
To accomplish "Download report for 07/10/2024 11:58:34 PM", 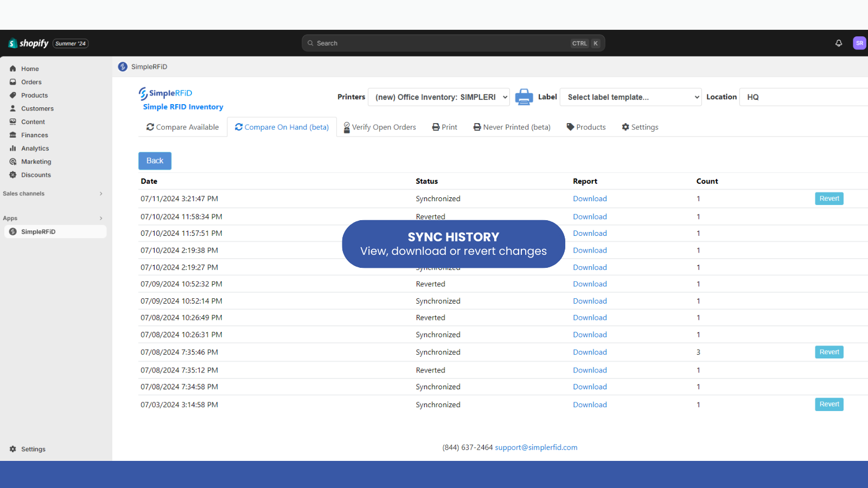I will point(590,216).
